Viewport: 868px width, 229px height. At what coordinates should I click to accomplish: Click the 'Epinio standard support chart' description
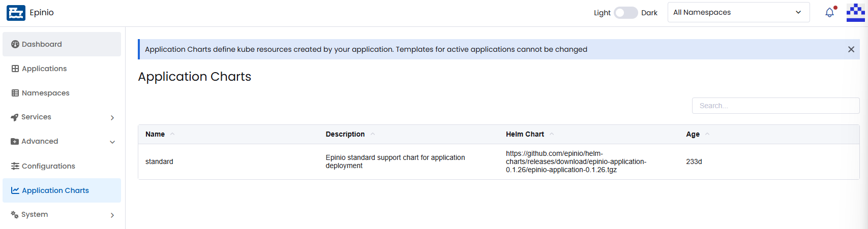396,161
